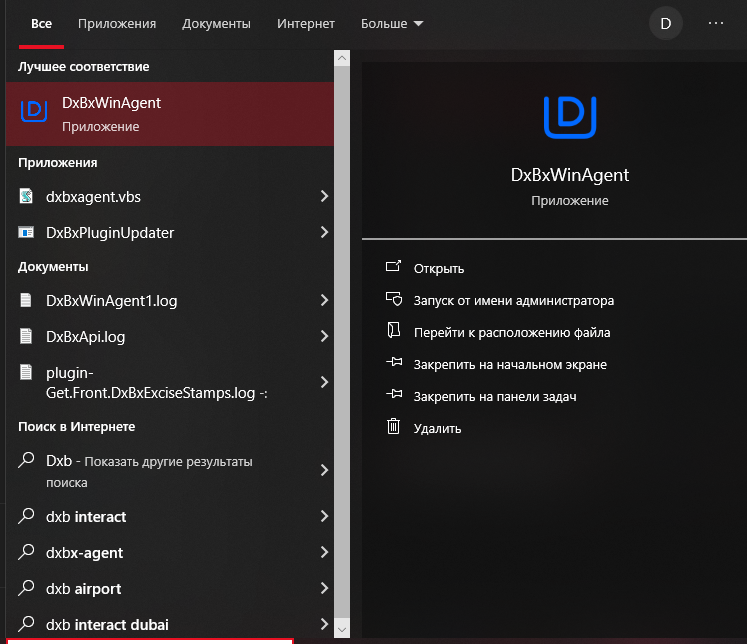Click Открыть to launch the app
Viewport: 747px width, 644px height.
(438, 268)
